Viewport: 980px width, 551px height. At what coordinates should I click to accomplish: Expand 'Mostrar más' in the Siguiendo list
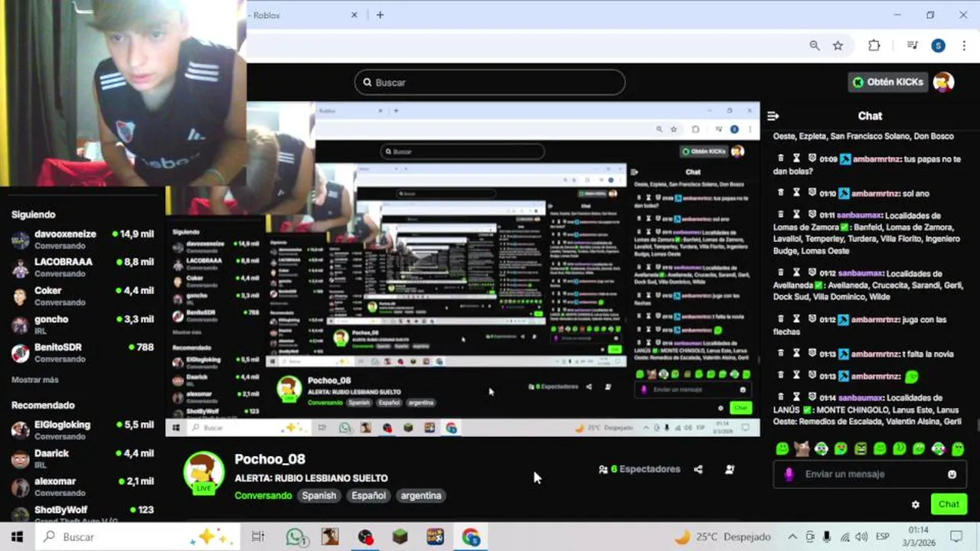[35, 380]
